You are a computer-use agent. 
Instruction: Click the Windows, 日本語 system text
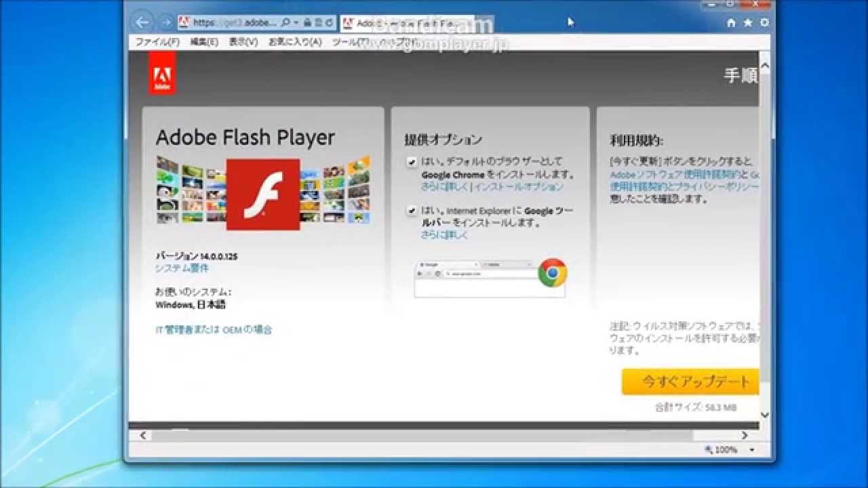tap(191, 305)
